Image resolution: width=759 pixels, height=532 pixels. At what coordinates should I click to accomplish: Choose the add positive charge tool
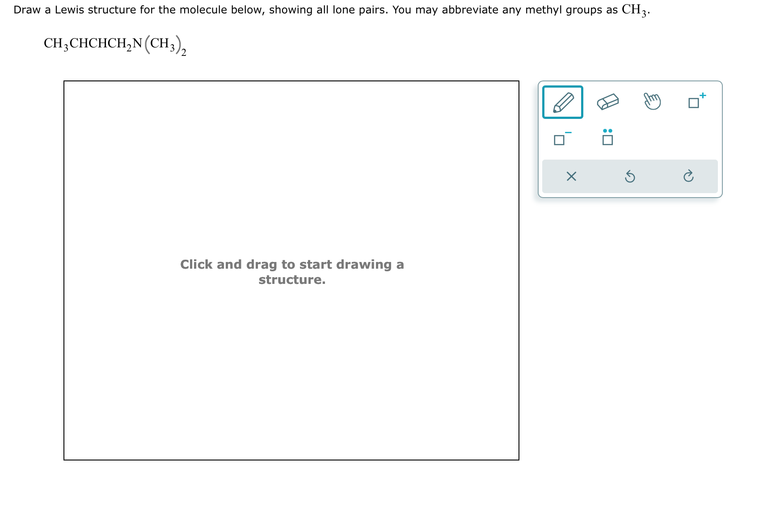pos(697,101)
